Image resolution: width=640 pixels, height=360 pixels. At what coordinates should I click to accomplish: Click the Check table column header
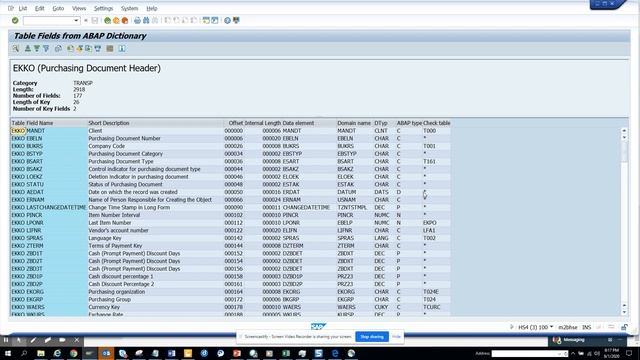click(x=437, y=123)
